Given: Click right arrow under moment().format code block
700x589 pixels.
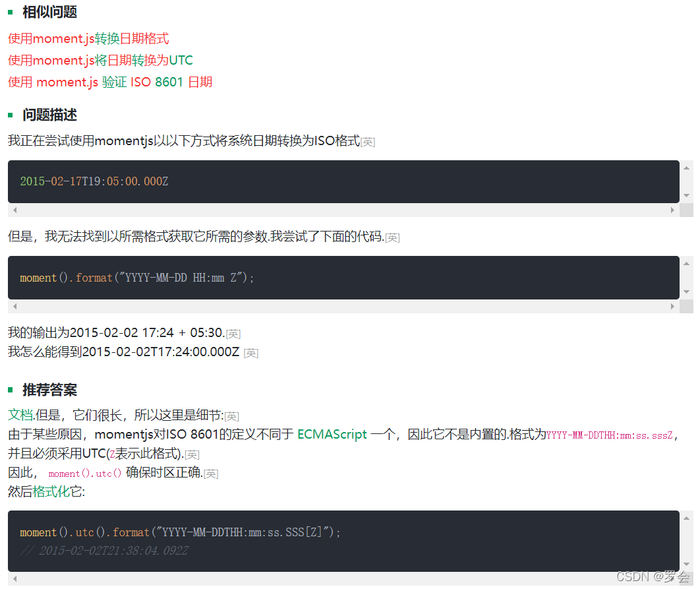Looking at the screenshot, I should click(x=672, y=306).
